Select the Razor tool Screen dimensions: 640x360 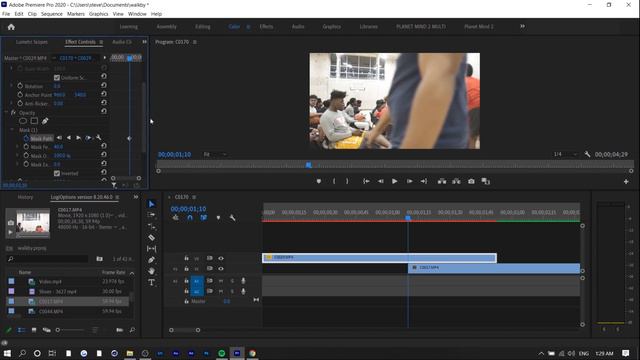151,237
